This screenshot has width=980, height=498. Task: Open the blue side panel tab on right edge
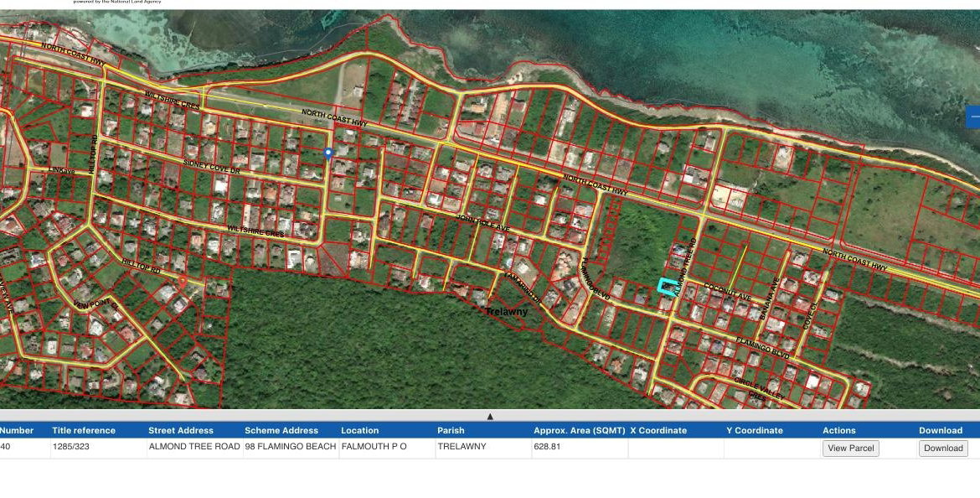click(x=974, y=117)
